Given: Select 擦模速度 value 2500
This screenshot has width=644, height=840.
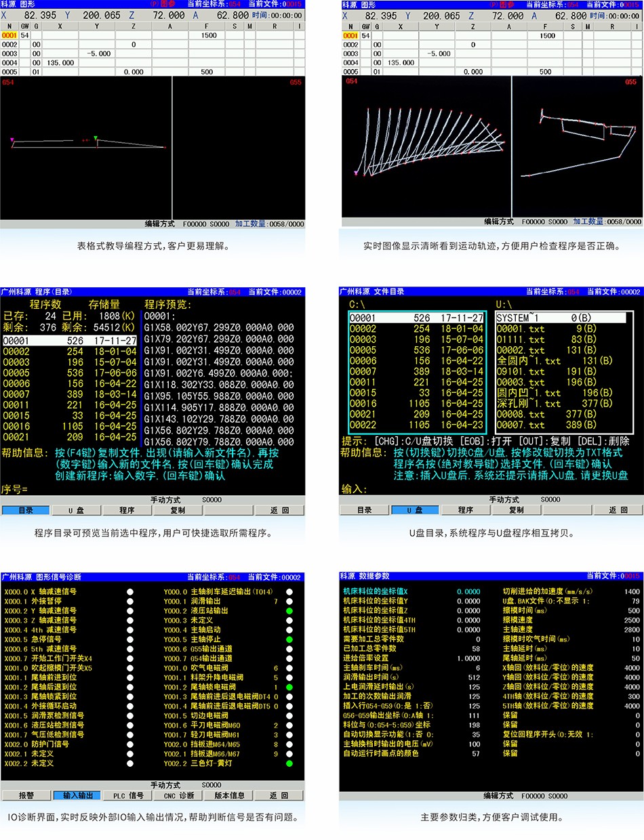Looking at the screenshot, I should pyautogui.click(x=631, y=620).
